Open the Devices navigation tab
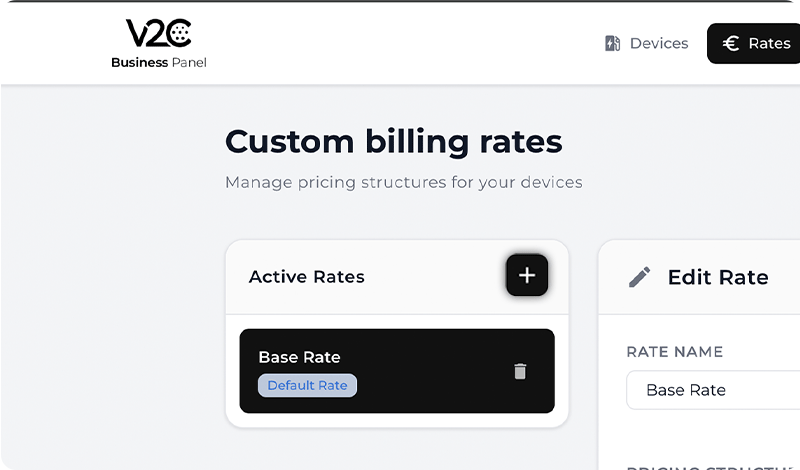800x470 pixels. click(646, 43)
